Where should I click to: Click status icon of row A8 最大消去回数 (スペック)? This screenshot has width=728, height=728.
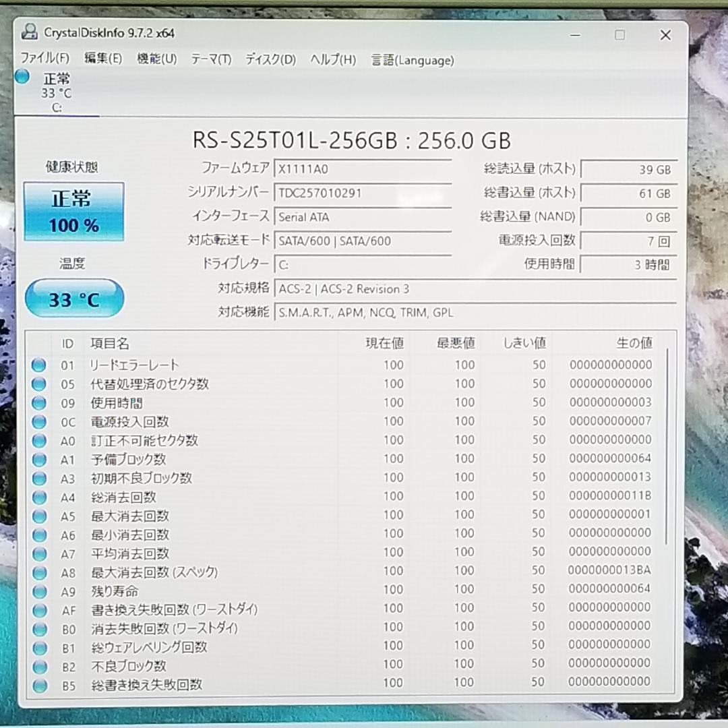click(40, 572)
